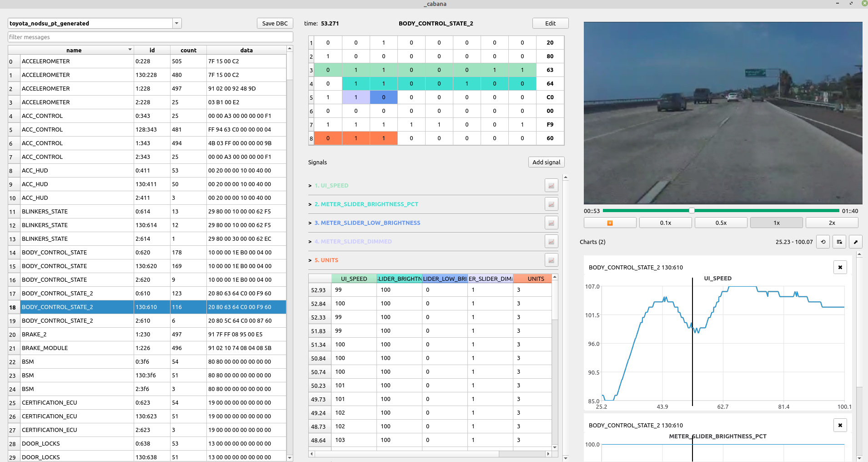The height and width of the screenshot is (462, 868).
Task: Plot the UI_SPEED signal on a chart
Action: pos(551,185)
